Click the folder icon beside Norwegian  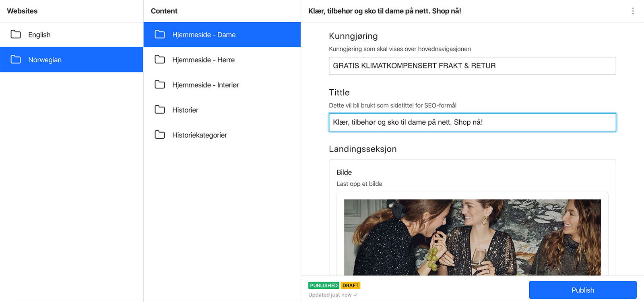pyautogui.click(x=16, y=60)
